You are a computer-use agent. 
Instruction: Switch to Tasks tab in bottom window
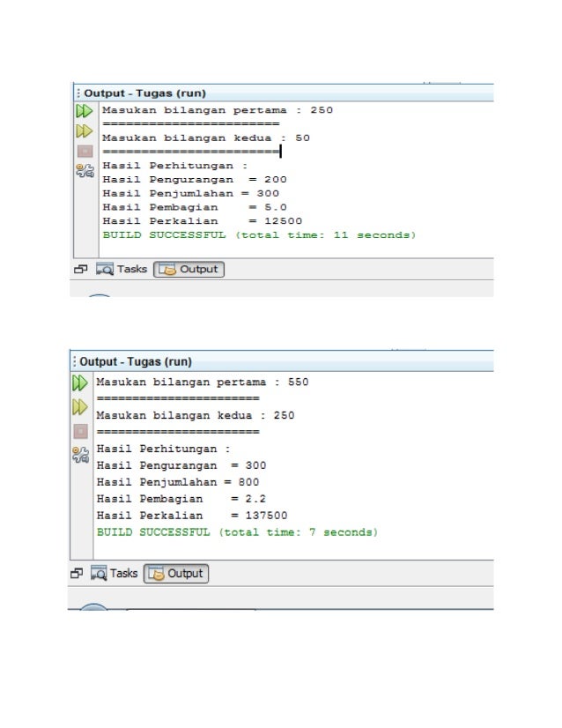point(115,574)
